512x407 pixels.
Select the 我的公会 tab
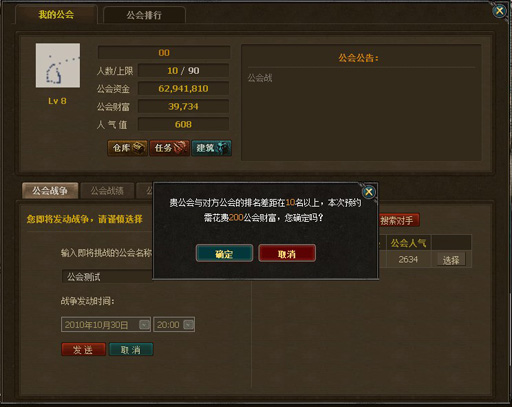tap(56, 14)
